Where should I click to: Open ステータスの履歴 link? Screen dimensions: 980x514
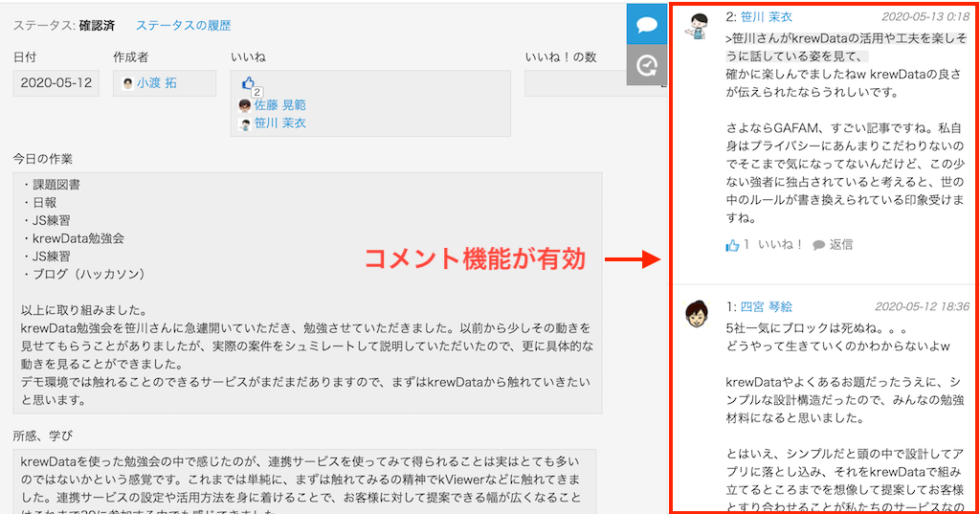point(183,26)
